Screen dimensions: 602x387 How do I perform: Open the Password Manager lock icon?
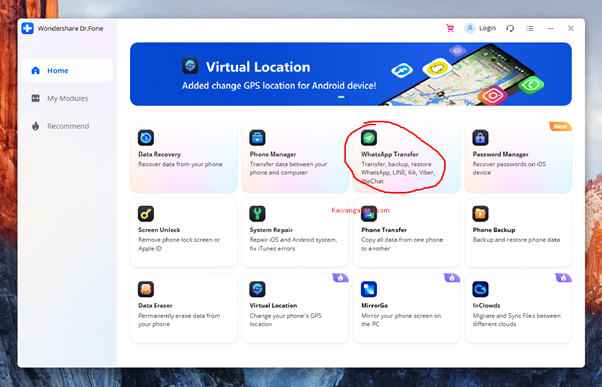pos(480,138)
